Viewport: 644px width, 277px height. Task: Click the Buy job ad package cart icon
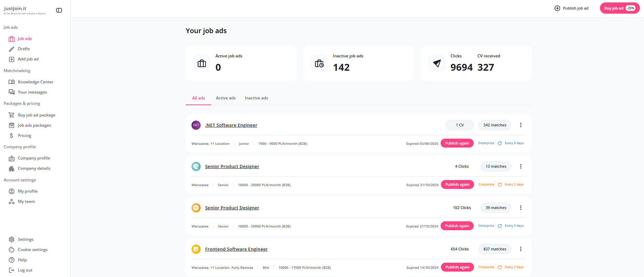[12, 115]
